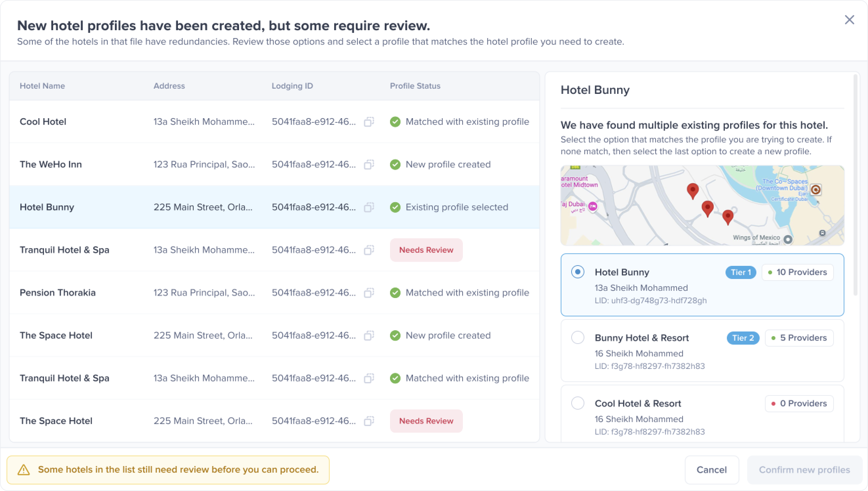868x491 pixels.
Task: Copy Lodging ID for Cool Hotel row
Action: 369,122
